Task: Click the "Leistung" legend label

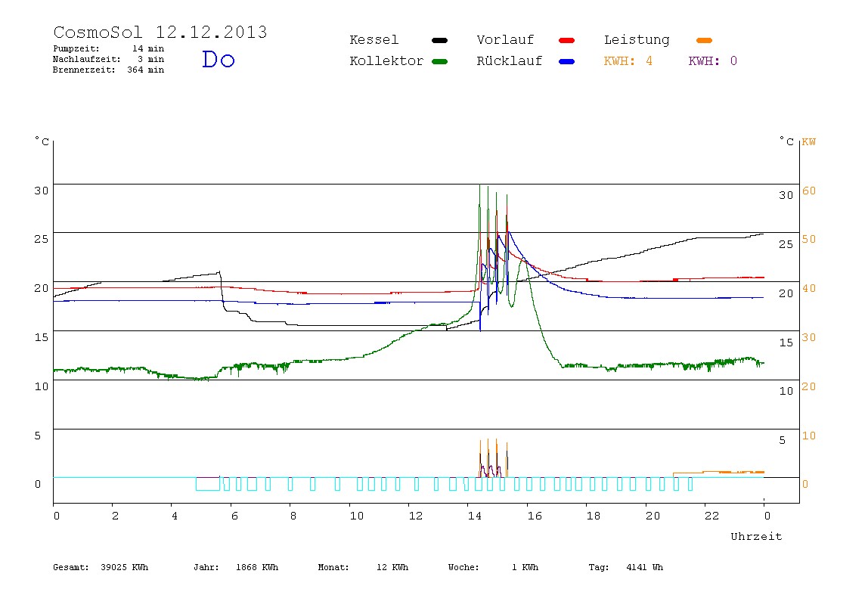Action: pos(637,40)
